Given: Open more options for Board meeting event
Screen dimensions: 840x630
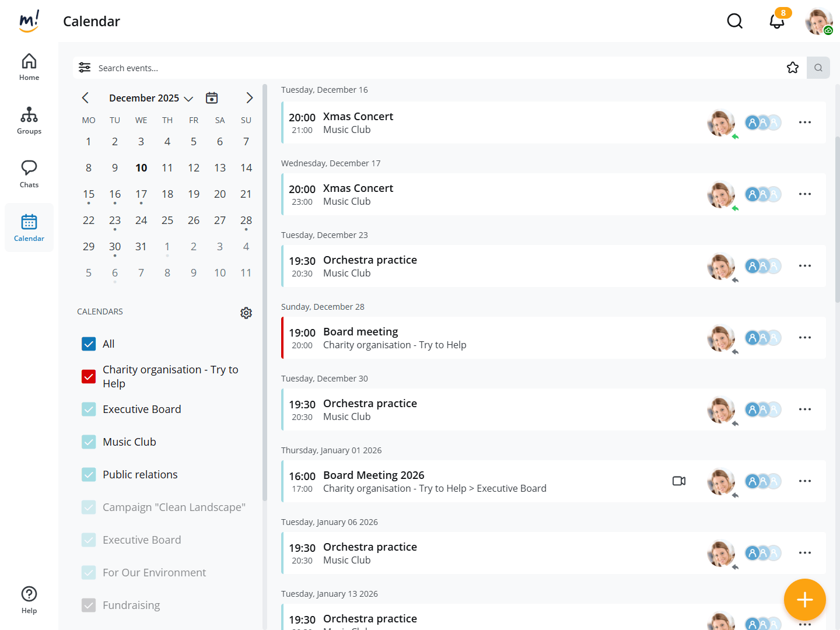Looking at the screenshot, I should pos(804,338).
